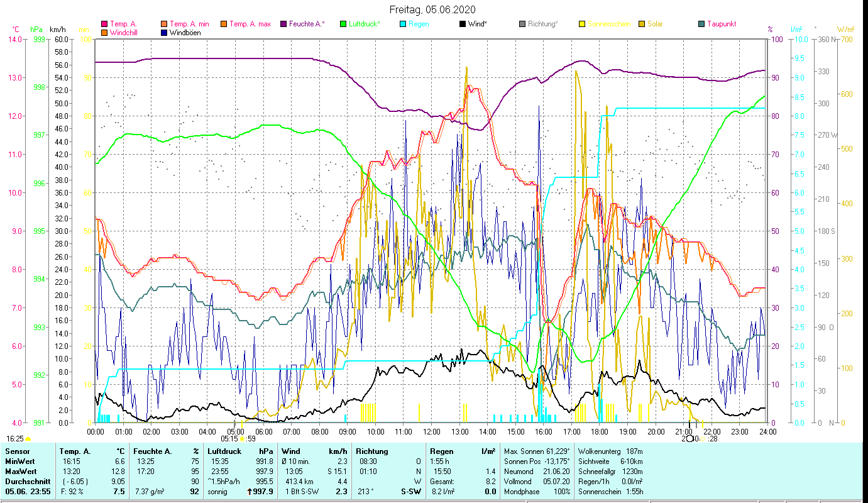The image size is (868, 503).
Task: Click the weather forecast text sonnig
Action: [x=217, y=492]
